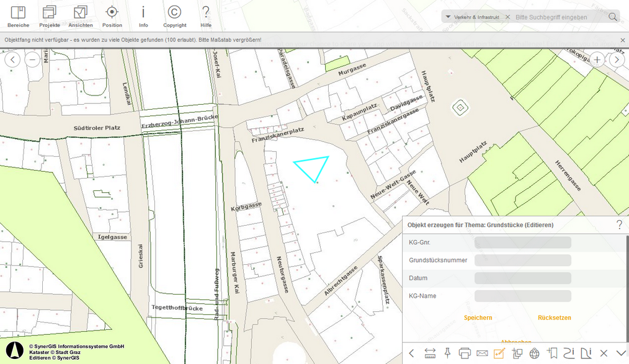Screen dimensions: 629x364
Task: Select the measure tool in the bottom toolbar
Action: point(430,352)
